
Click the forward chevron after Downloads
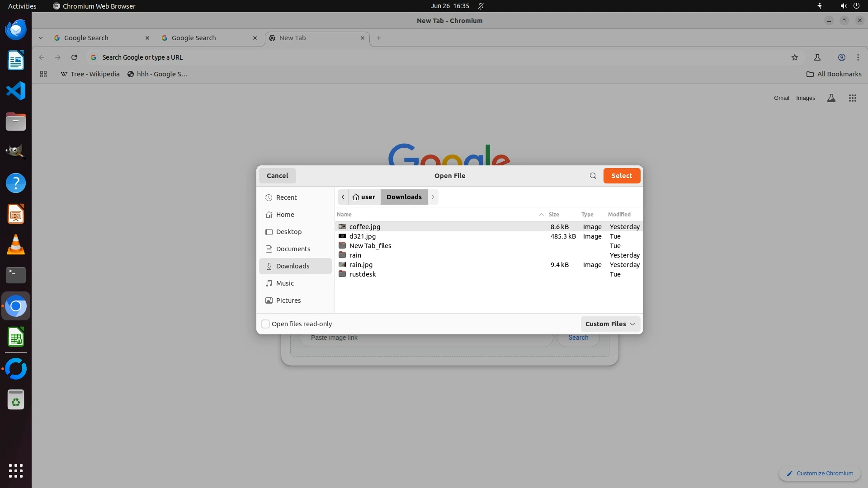pyautogui.click(x=433, y=197)
